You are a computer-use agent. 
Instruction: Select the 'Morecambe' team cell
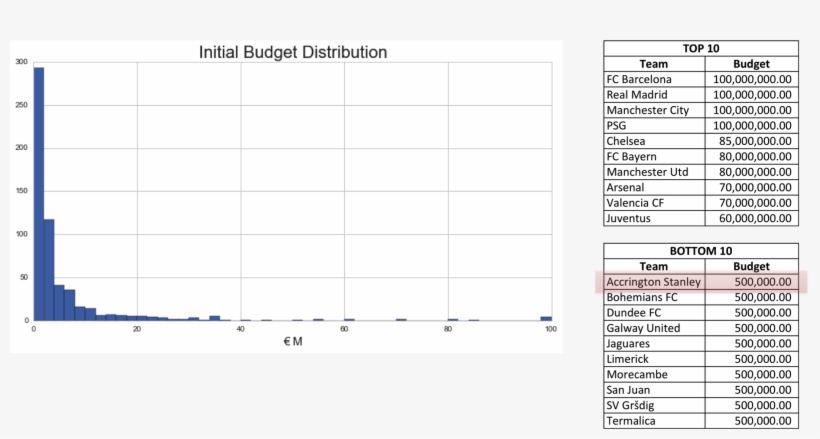tap(654, 374)
